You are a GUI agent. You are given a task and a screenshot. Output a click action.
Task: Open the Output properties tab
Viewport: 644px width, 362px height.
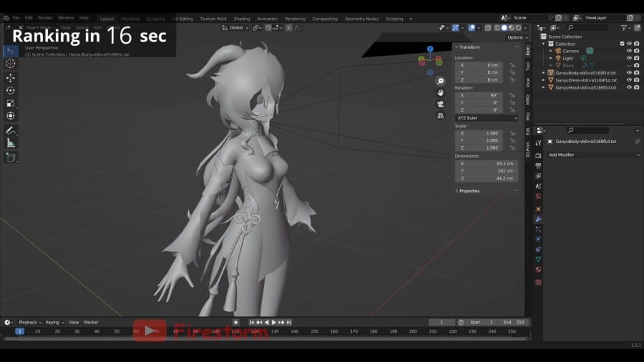tap(538, 166)
